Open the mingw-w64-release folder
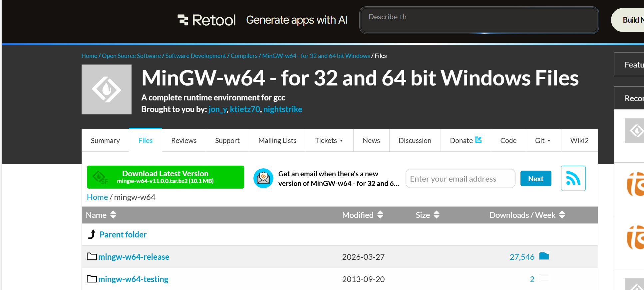Image resolution: width=644 pixels, height=290 pixels. pyautogui.click(x=134, y=257)
